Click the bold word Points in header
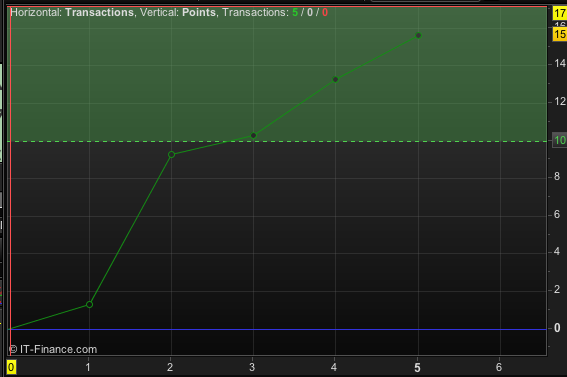 point(199,12)
